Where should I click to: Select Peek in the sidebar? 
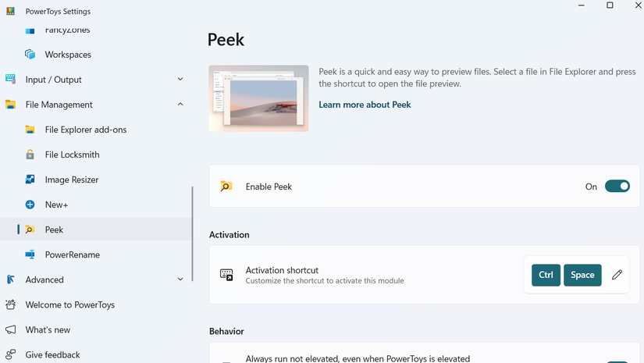(x=54, y=230)
